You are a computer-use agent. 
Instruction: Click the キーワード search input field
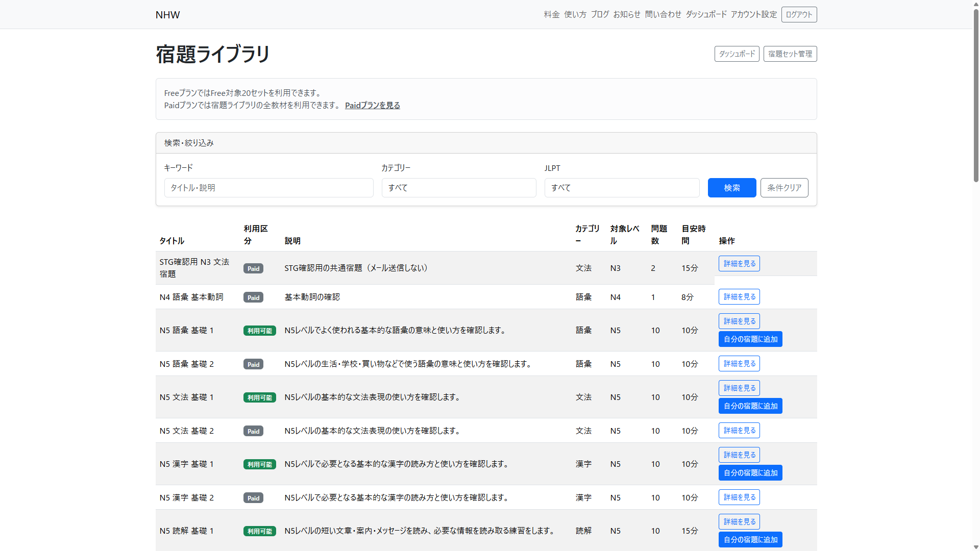(x=268, y=188)
